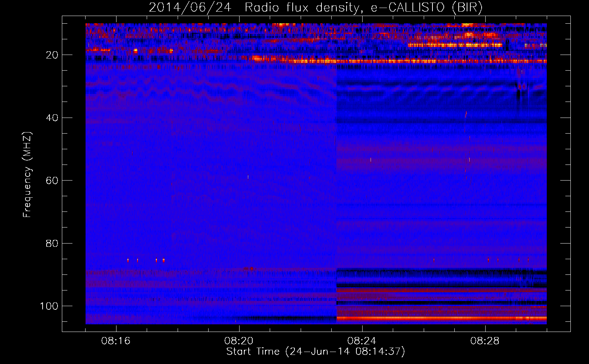Click the 60 frequency tick label
Screen dimensions: 589x364
[x=52, y=181]
